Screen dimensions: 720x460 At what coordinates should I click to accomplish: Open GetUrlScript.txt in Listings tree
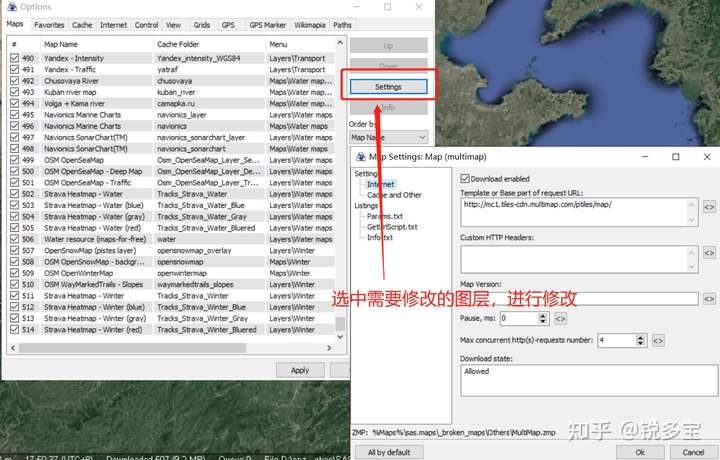[x=392, y=227]
